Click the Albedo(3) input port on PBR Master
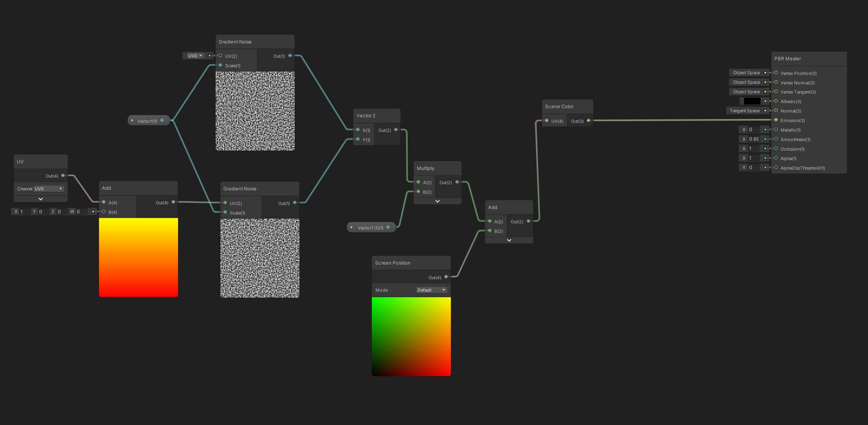Viewport: 868px width, 425px height. tap(776, 101)
